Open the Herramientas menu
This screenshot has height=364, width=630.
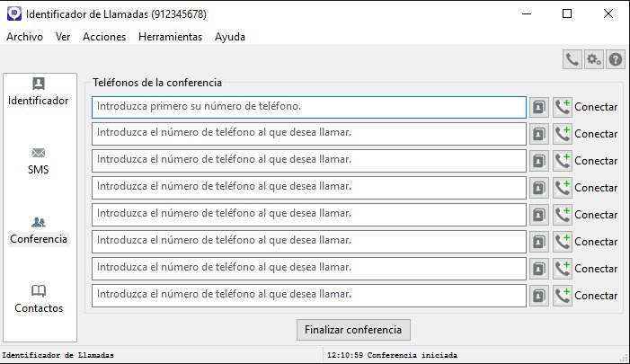click(171, 37)
